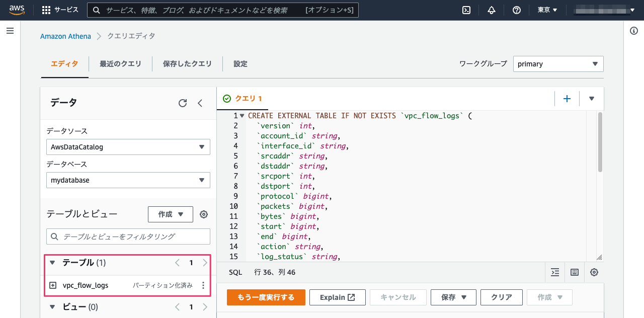Collapse the ビュー section
This screenshot has width=644, height=318.
[52, 307]
